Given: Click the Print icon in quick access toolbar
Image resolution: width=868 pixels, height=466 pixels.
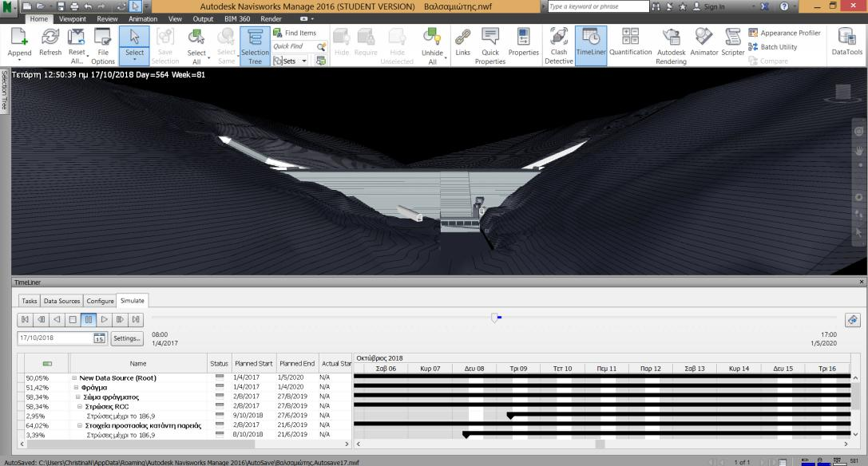Looking at the screenshot, I should [x=74, y=6].
